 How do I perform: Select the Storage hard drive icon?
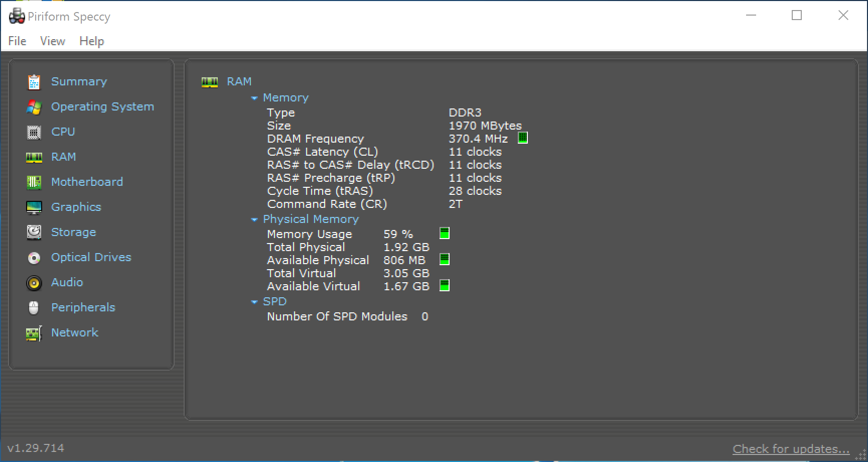(34, 232)
